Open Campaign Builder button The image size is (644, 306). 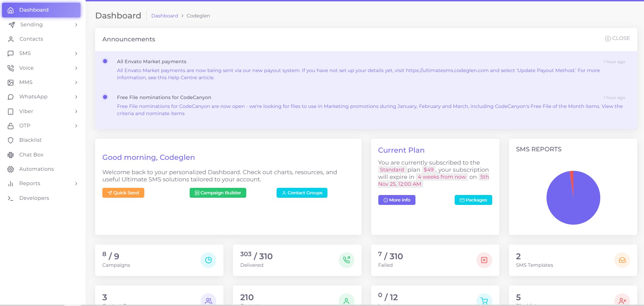click(x=218, y=193)
